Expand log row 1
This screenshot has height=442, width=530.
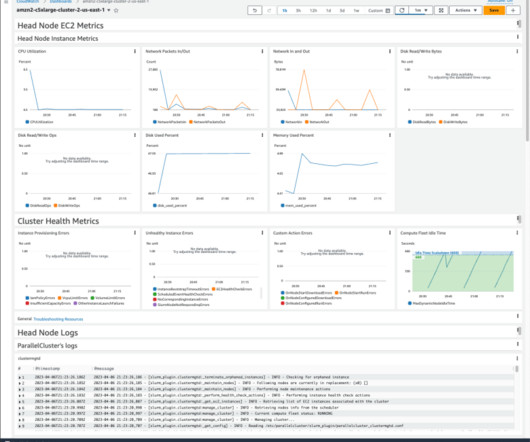20,377
